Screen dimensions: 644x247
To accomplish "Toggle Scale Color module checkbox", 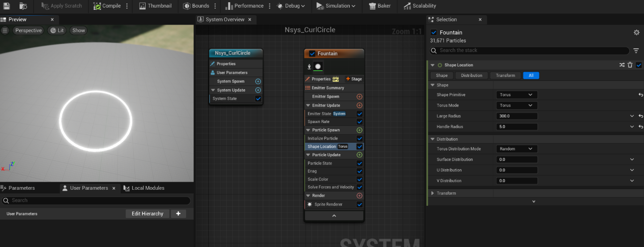I will coord(359,179).
